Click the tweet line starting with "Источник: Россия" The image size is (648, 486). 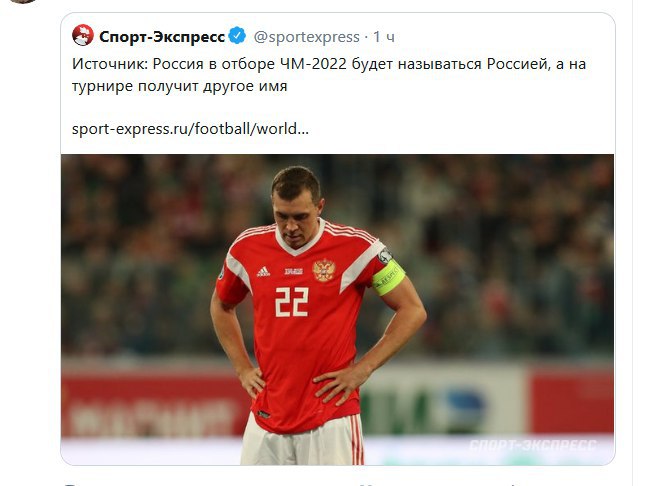[x=329, y=64]
